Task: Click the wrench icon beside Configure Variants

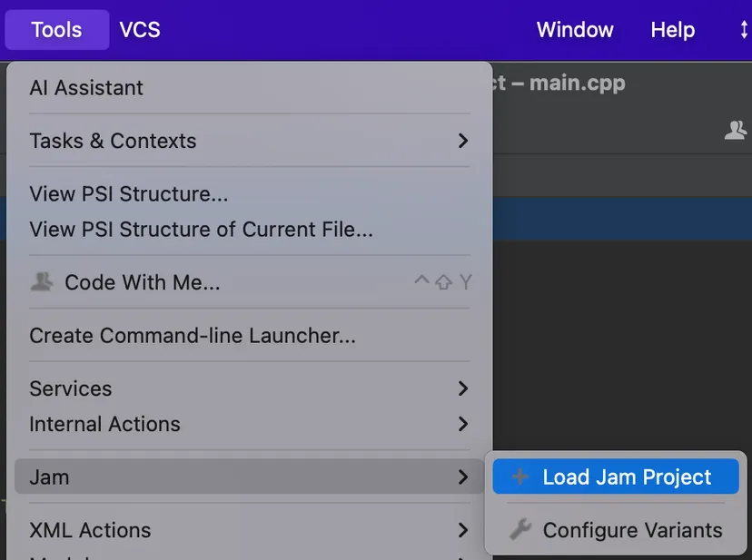Action: coord(520,529)
